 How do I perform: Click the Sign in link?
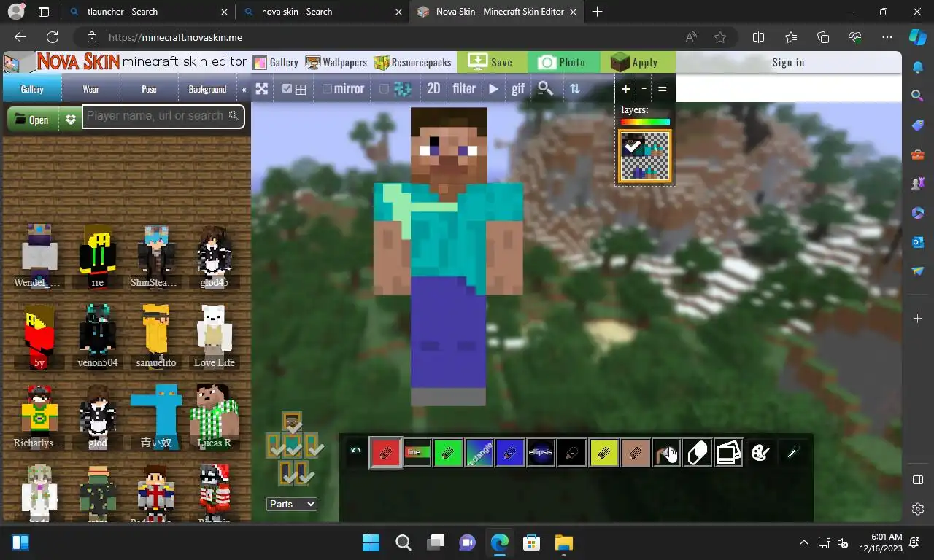tap(789, 62)
